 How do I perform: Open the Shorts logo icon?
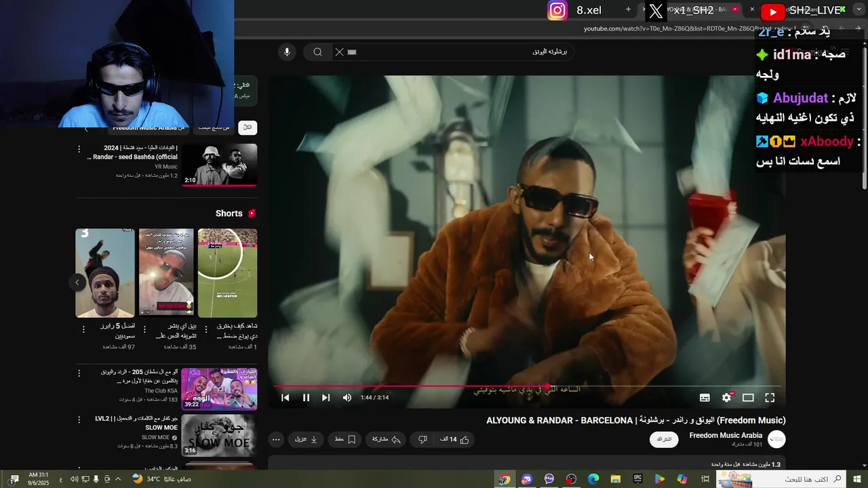coord(252,213)
